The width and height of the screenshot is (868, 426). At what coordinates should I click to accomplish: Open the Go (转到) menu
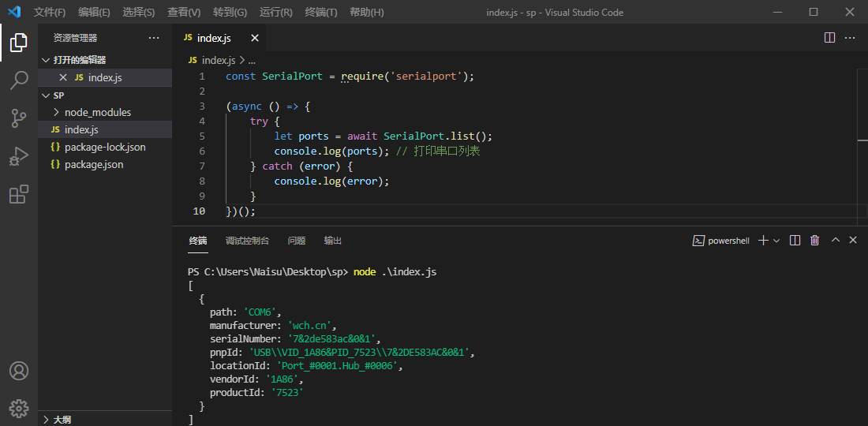pos(230,12)
